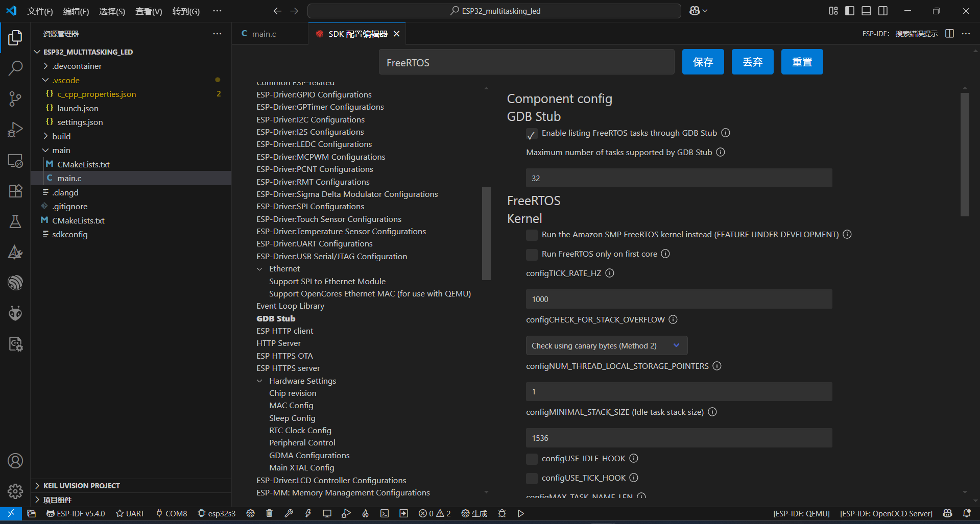Click the configMINIMAL_STACK_SIZE value field

coord(679,438)
